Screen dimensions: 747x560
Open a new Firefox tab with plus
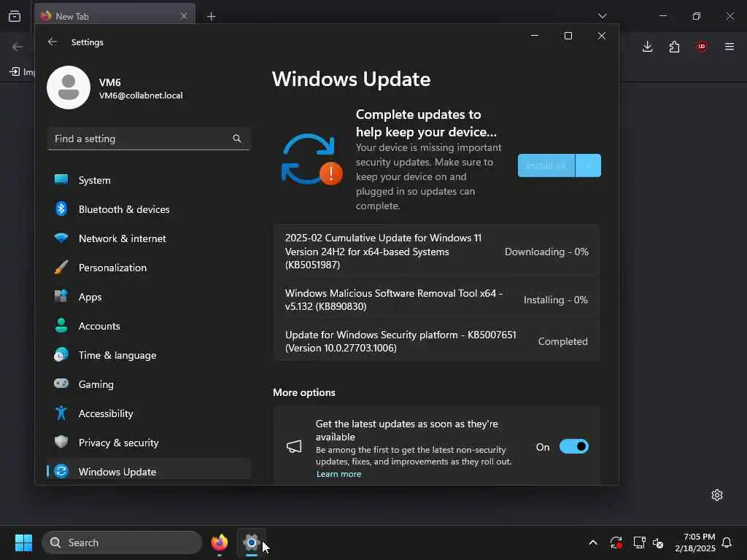pos(211,17)
